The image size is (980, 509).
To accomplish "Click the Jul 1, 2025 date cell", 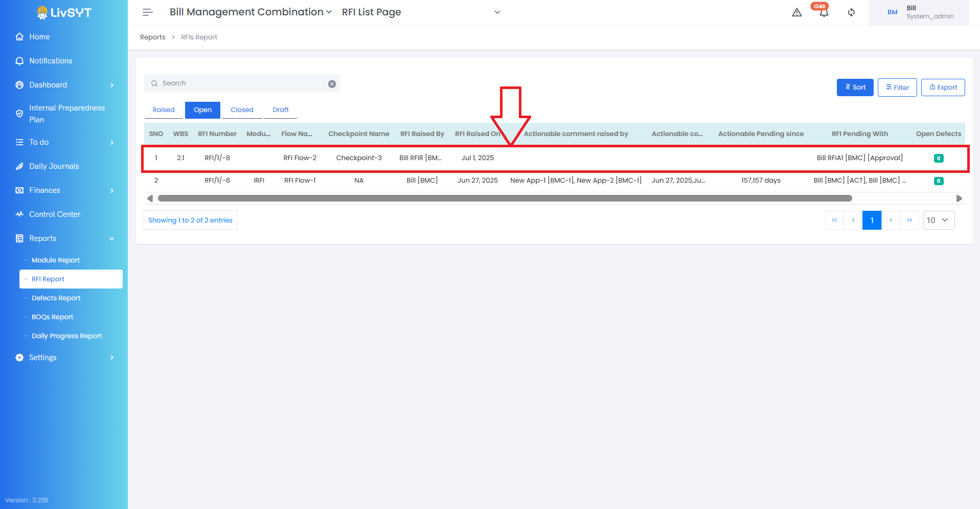I will coord(478,158).
